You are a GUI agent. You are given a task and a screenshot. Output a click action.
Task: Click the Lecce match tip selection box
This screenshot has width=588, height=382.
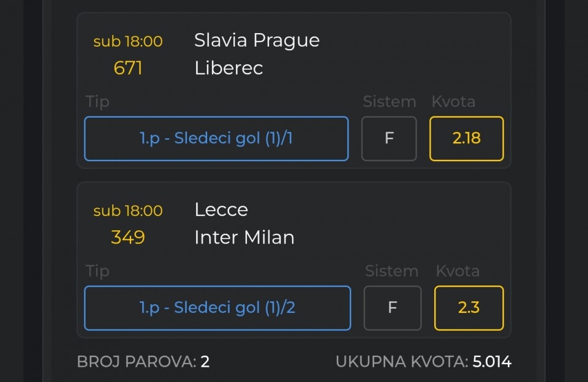(x=217, y=307)
